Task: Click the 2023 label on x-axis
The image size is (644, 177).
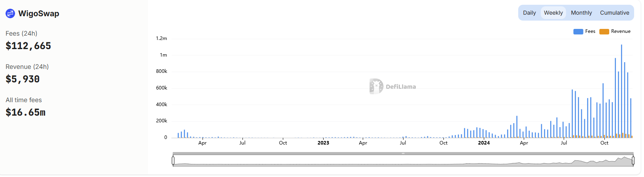Action: click(323, 143)
